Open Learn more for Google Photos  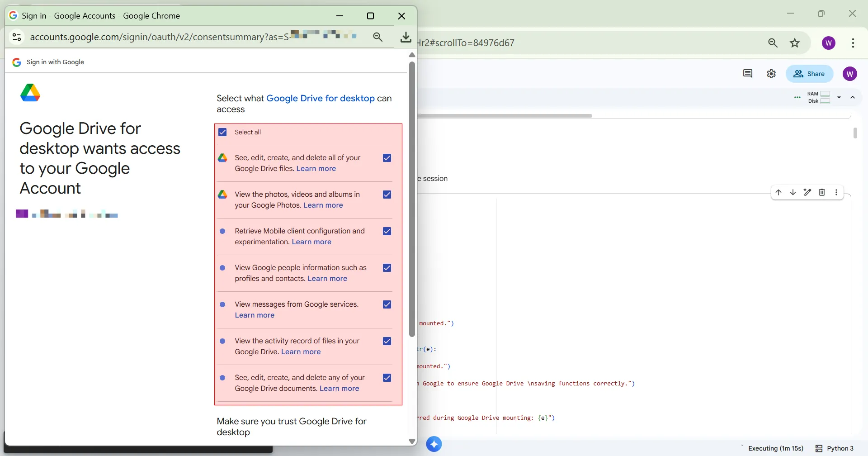click(x=323, y=205)
